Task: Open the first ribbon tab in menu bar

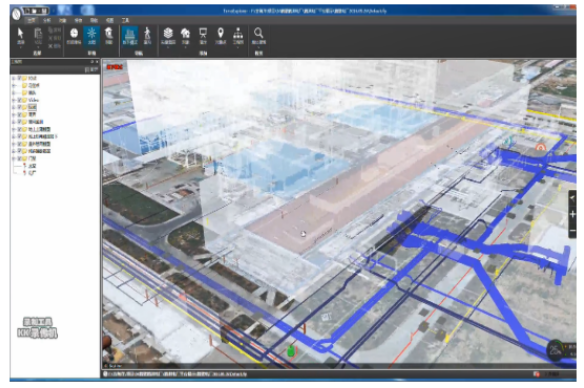Action: click(x=32, y=20)
